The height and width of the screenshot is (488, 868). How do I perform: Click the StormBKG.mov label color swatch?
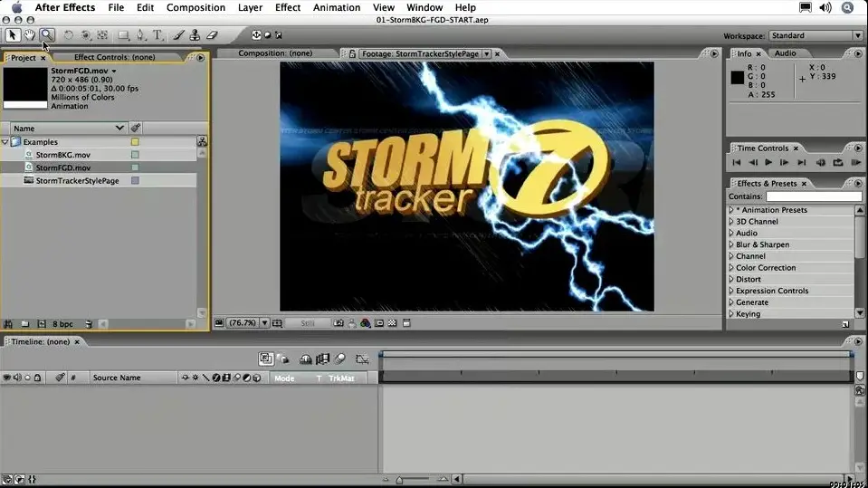135,155
